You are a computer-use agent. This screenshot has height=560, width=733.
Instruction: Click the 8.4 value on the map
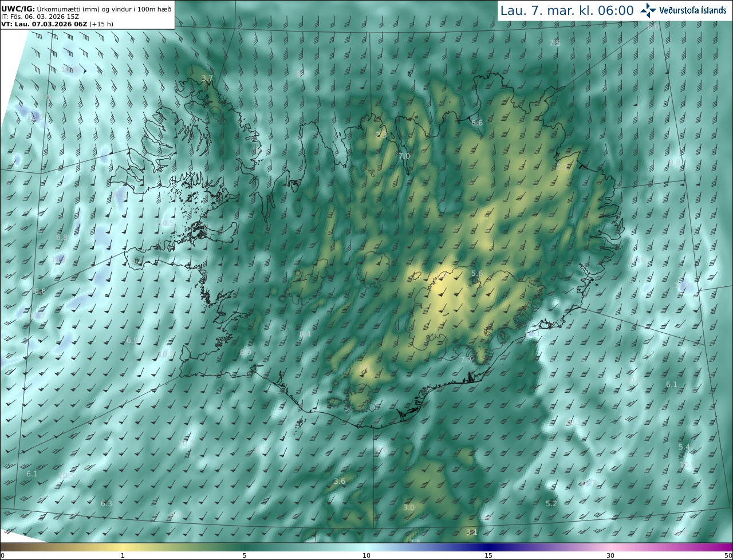pos(305,334)
